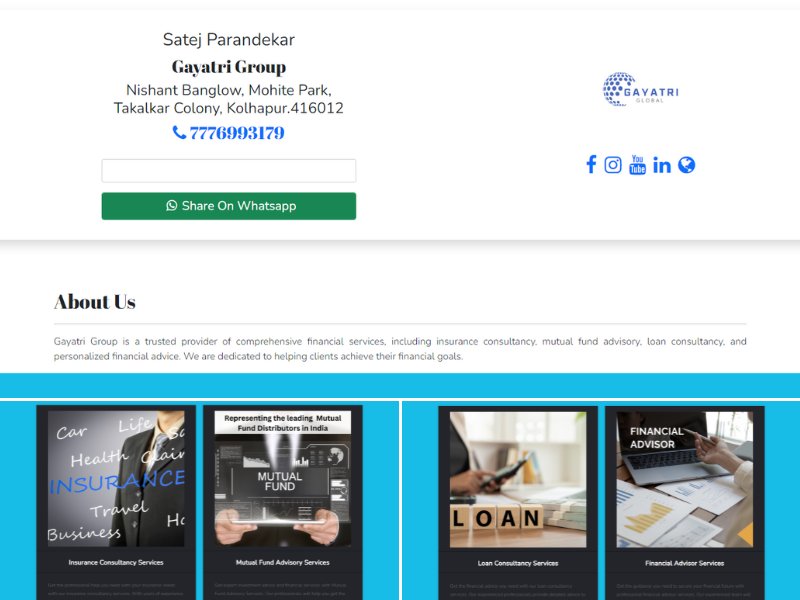800x600 pixels.
Task: Click the globe website icon
Action: [686, 165]
